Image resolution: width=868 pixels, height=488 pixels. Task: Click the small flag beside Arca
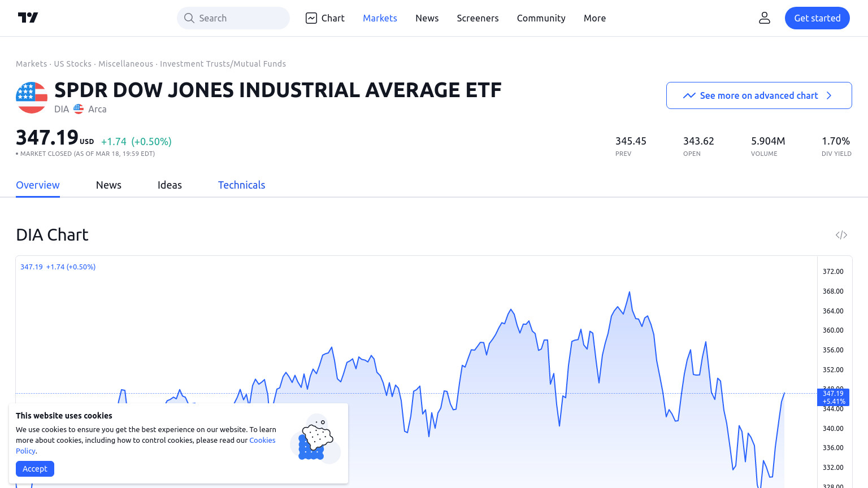coord(79,109)
